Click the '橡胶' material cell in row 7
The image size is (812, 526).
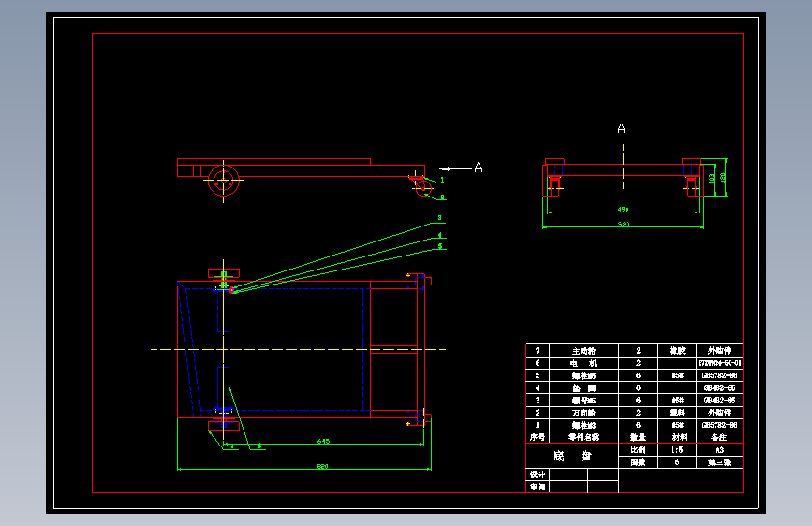677,351
